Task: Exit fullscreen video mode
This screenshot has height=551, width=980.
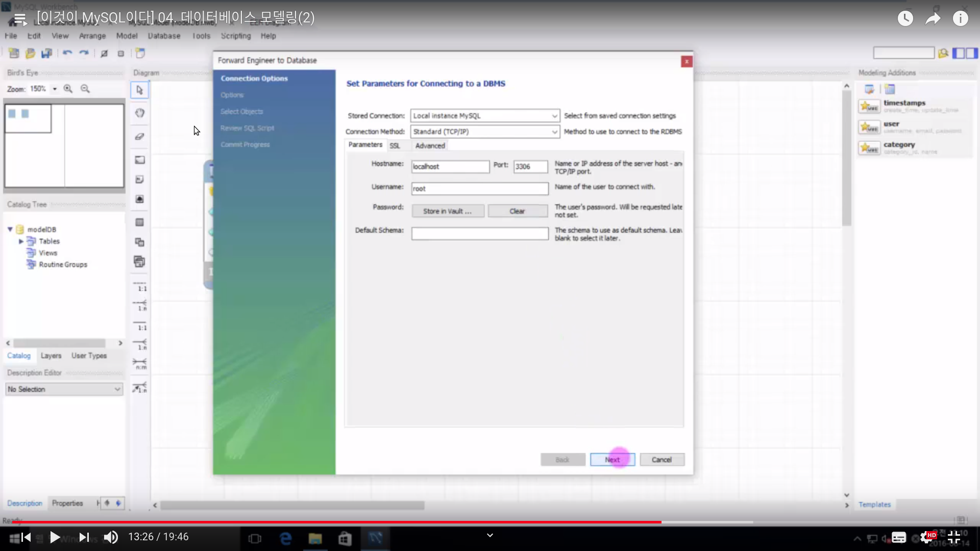Action: click(x=954, y=537)
